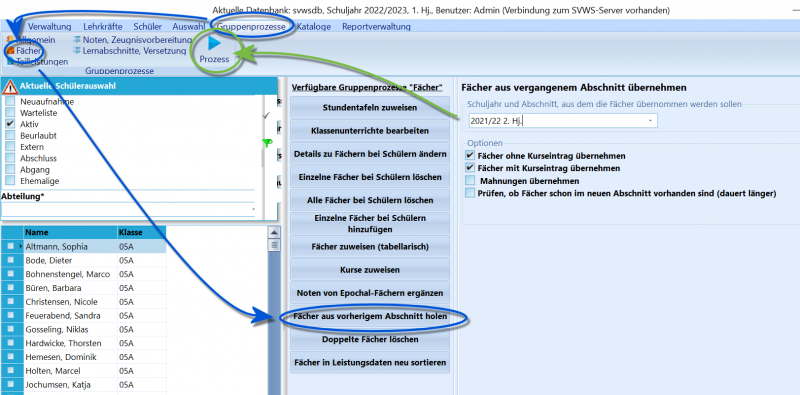Select row checkbox for Feuerabend, Sandra
This screenshot has width=800, height=395.
(x=11, y=315)
